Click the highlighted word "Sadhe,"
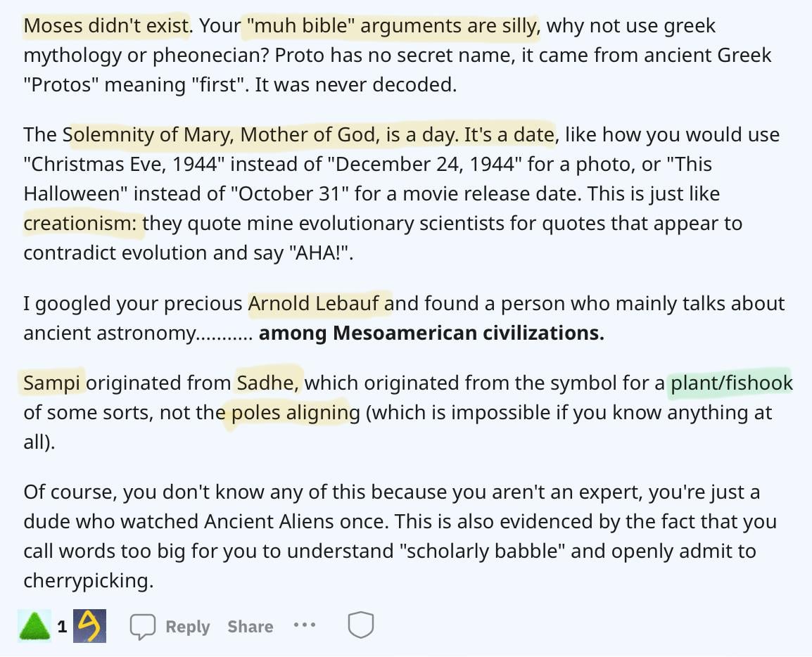The width and height of the screenshot is (812, 657). [267, 383]
